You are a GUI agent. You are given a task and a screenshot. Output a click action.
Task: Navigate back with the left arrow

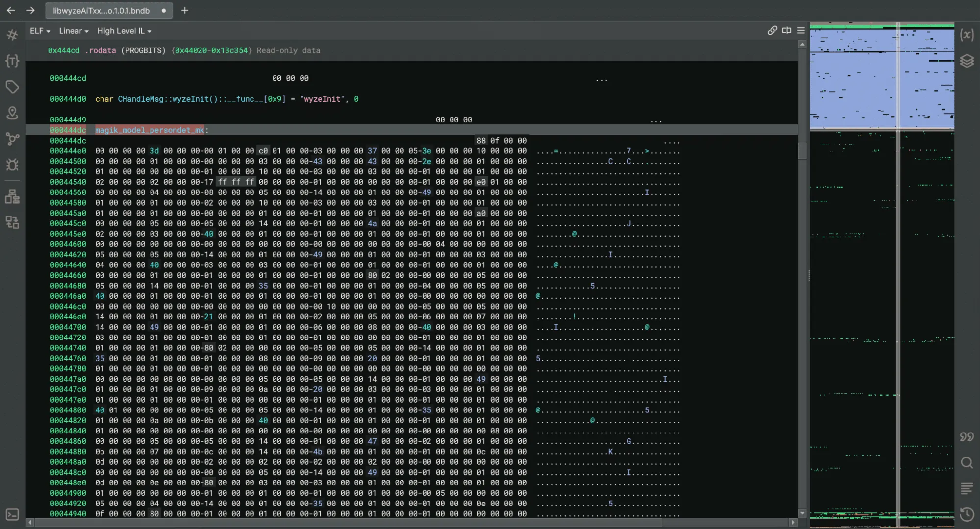(11, 10)
